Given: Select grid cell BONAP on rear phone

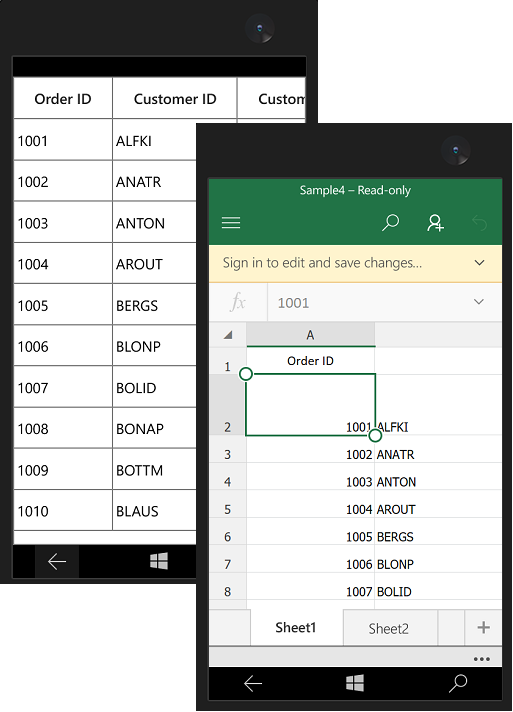Looking at the screenshot, I should point(154,429).
